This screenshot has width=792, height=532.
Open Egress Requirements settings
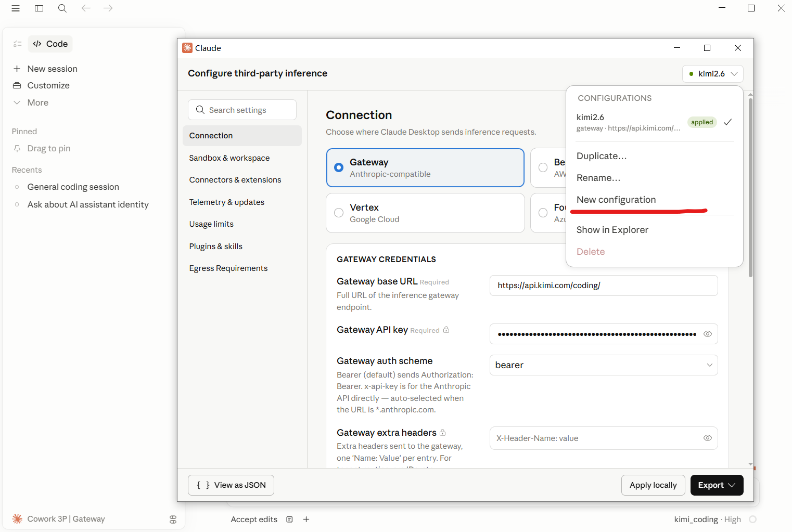pos(242,268)
